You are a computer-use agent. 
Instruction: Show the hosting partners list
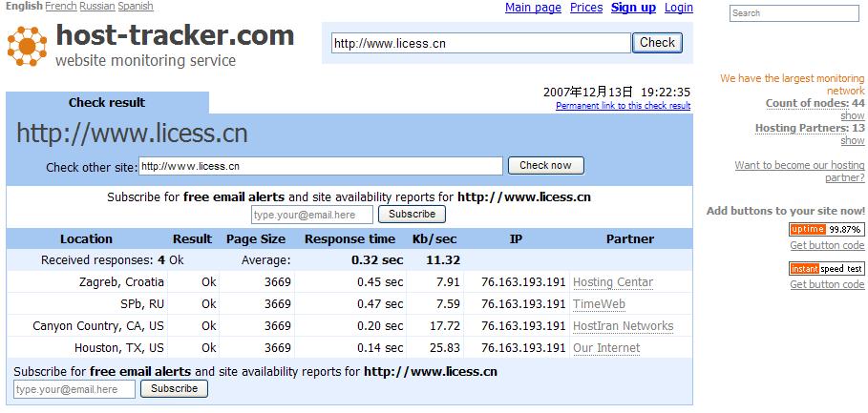coord(852,140)
